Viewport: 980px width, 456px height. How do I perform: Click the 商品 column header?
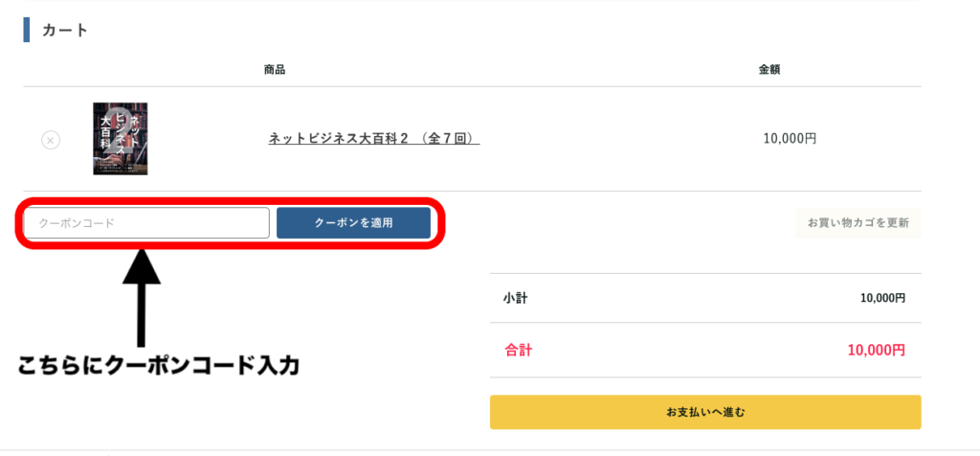[275, 70]
